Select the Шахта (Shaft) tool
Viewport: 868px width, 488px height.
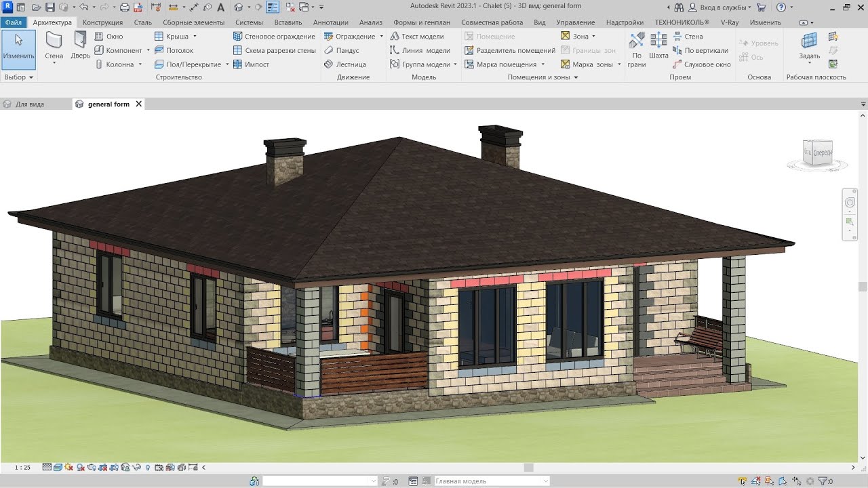pyautogui.click(x=658, y=46)
